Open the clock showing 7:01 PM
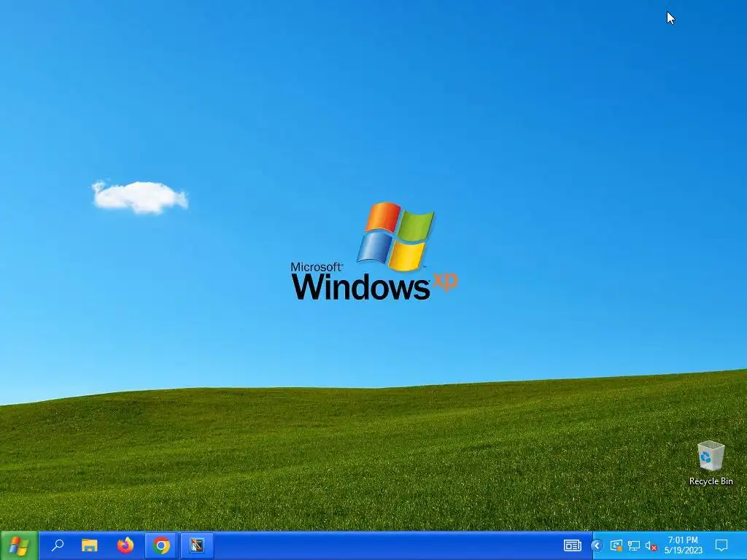The image size is (747, 560). click(683, 545)
